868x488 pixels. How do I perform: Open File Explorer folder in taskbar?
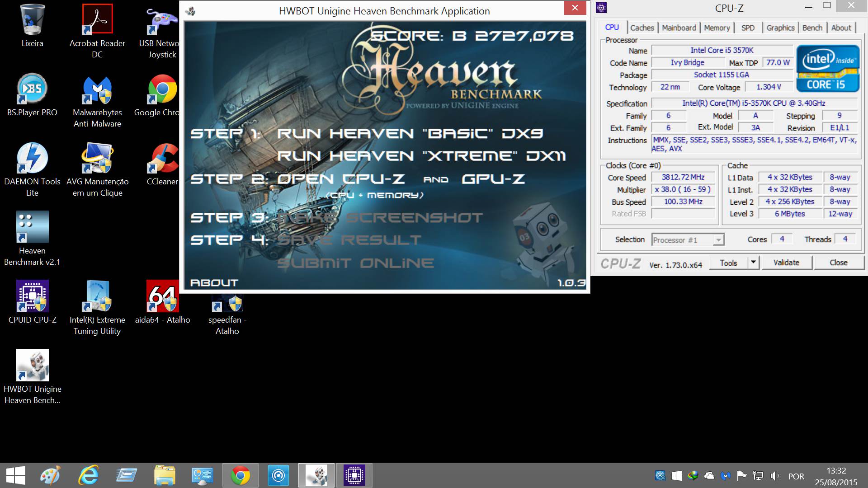point(165,475)
